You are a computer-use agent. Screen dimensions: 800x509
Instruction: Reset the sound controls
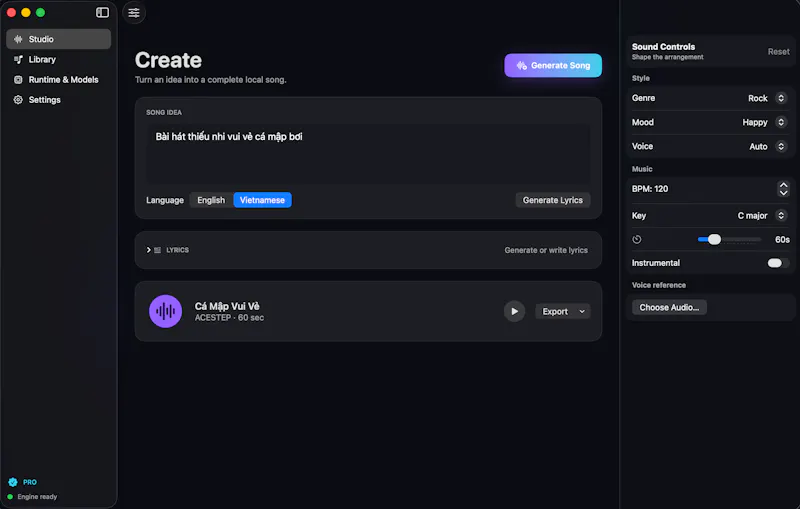pos(778,52)
